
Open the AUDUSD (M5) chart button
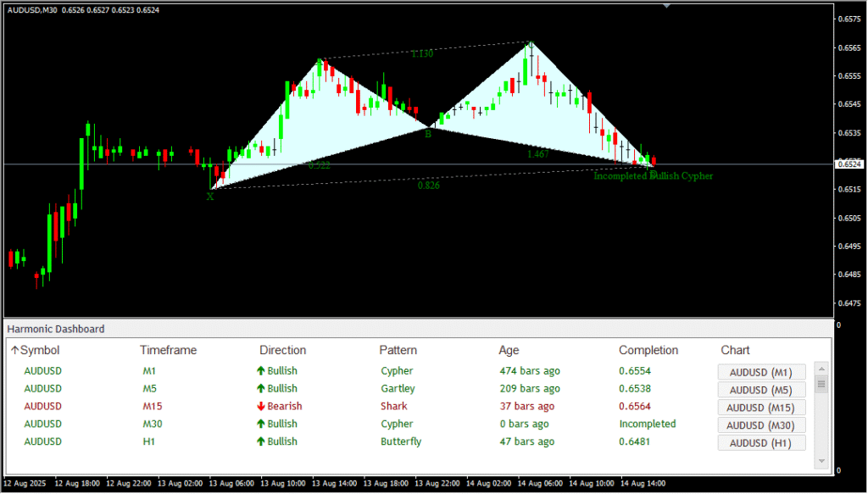pos(761,390)
